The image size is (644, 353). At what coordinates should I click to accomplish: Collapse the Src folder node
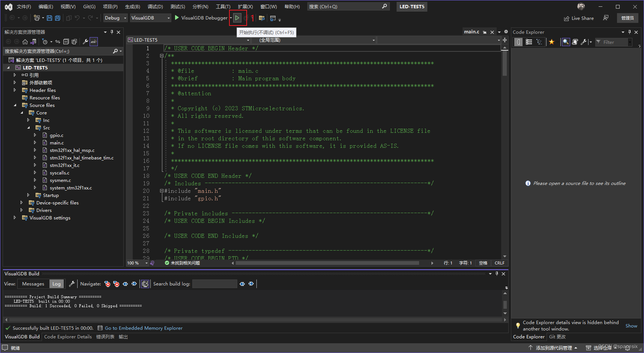tap(28, 128)
